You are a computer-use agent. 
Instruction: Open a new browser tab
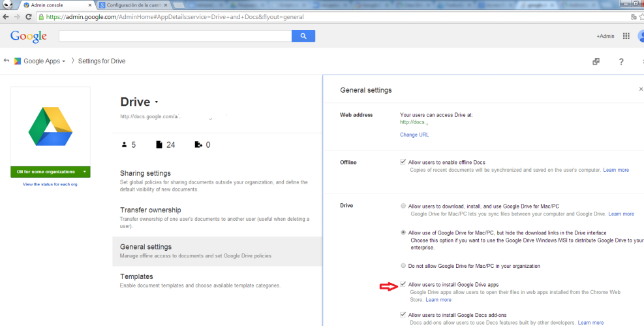178,5
